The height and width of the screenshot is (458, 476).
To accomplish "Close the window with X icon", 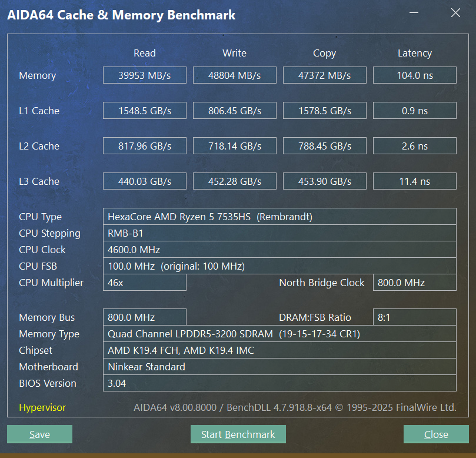I will [x=455, y=13].
